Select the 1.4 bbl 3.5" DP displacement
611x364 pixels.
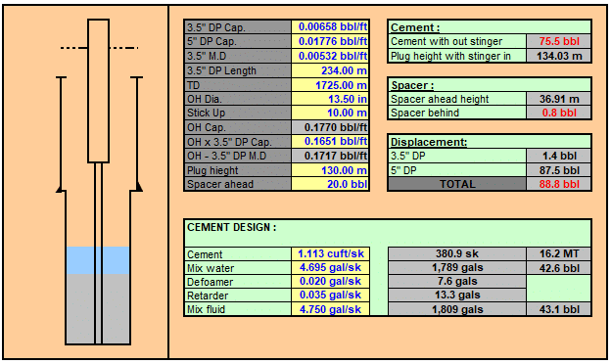coord(559,156)
